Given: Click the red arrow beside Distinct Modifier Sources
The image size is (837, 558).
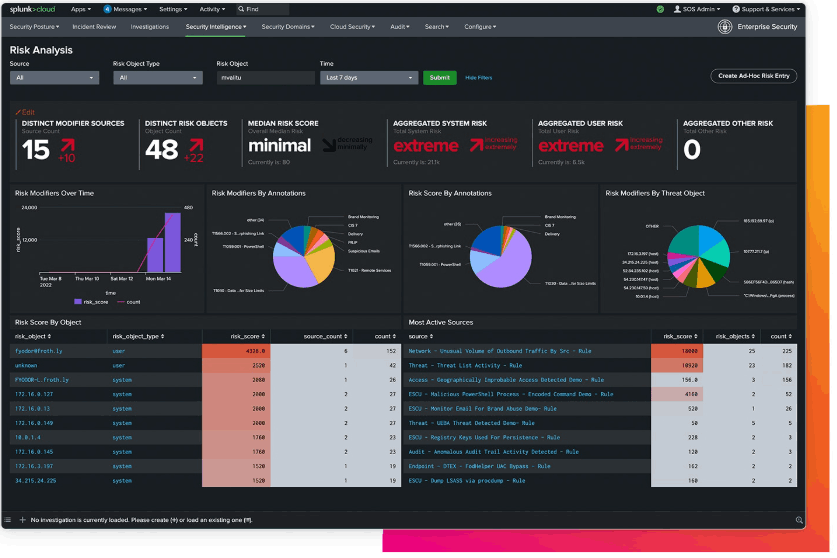Looking at the screenshot, I should [x=68, y=145].
